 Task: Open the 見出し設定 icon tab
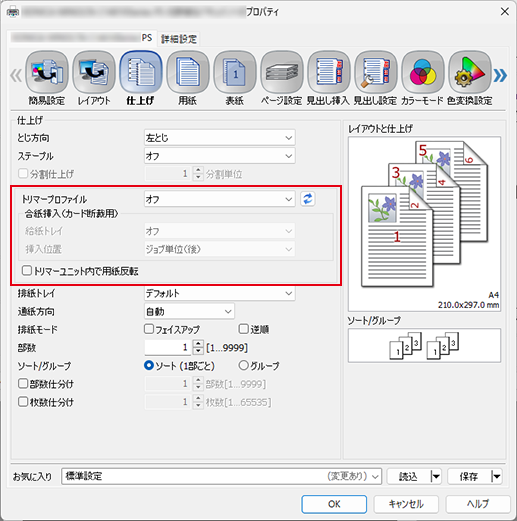pos(375,79)
